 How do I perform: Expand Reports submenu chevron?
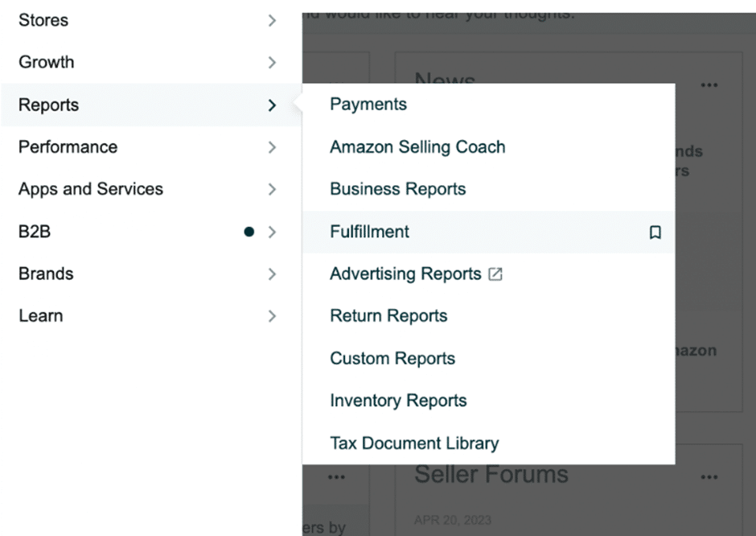point(272,105)
